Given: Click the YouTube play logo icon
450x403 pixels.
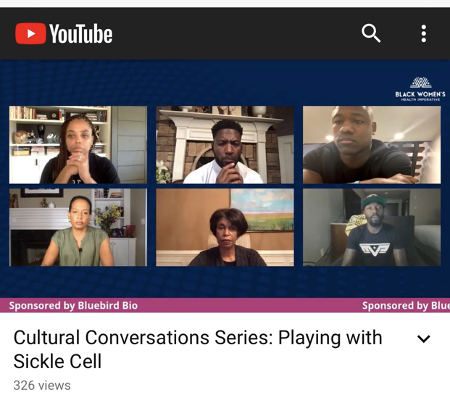Looking at the screenshot, I should tap(30, 33).
